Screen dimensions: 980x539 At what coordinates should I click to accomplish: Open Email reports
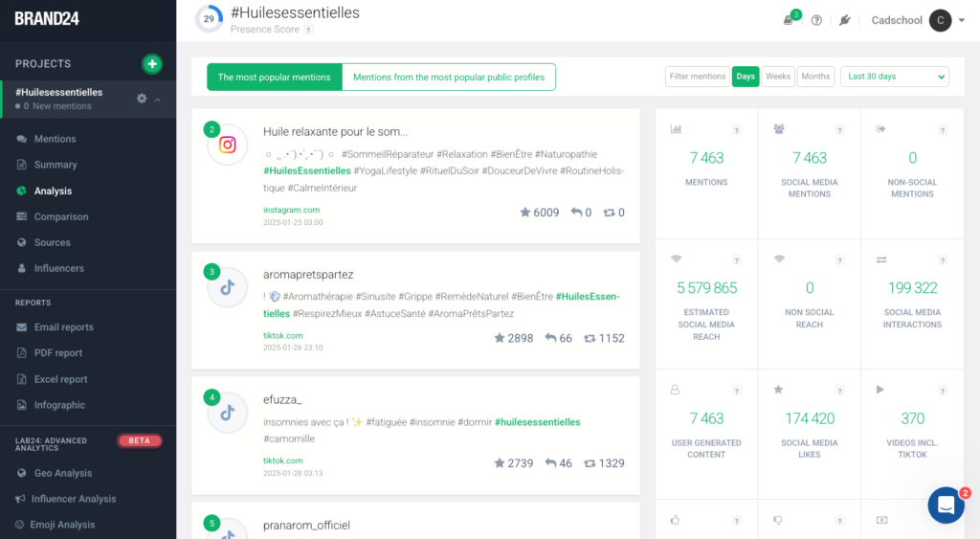64,327
